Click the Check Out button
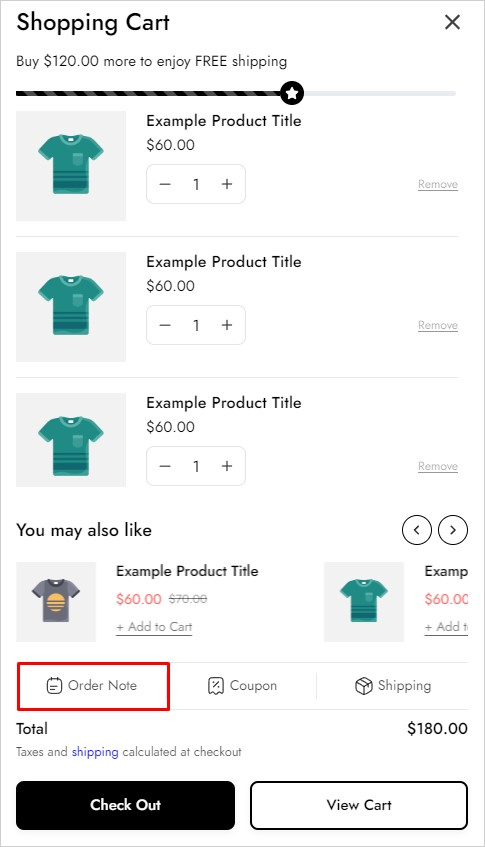The width and height of the screenshot is (485, 847). point(125,805)
